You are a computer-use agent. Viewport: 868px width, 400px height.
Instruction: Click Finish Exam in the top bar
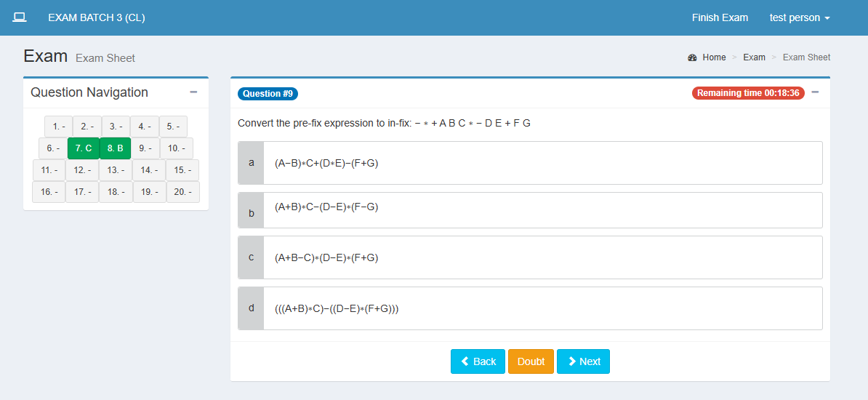coord(720,17)
